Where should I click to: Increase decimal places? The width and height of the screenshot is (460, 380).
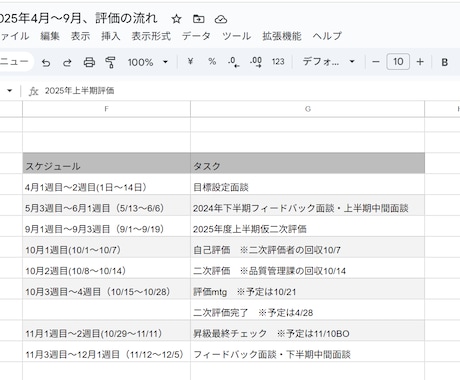click(256, 62)
